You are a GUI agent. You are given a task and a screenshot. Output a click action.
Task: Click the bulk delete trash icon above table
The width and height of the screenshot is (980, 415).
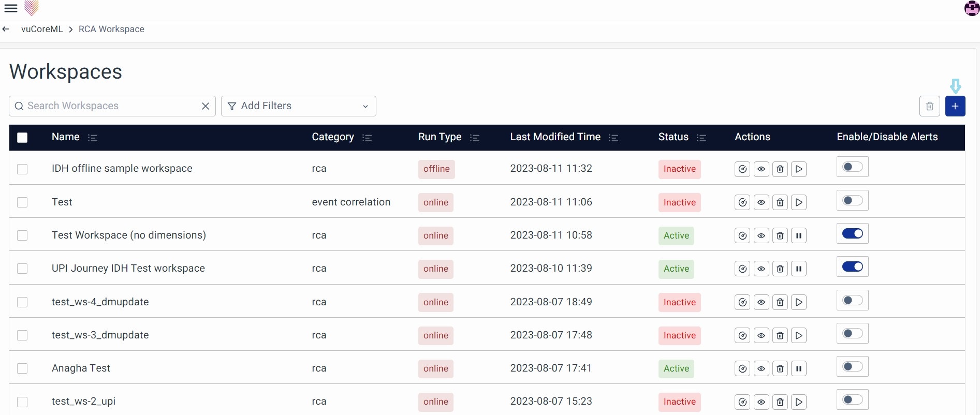[929, 106]
